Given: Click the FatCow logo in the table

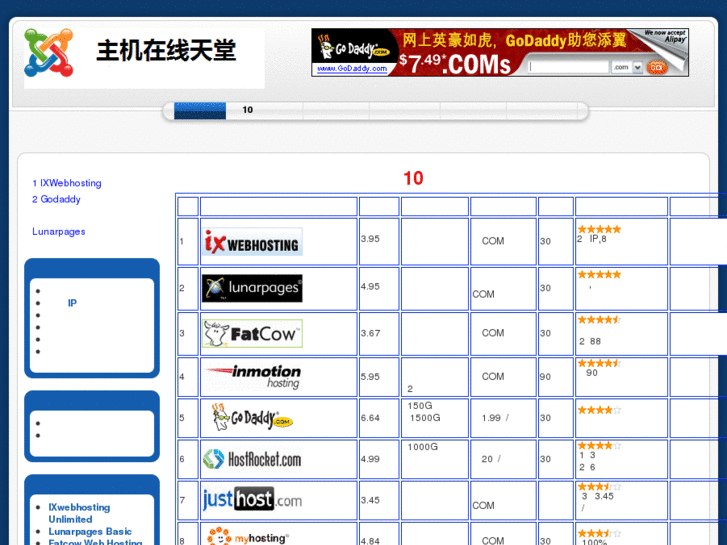Looking at the screenshot, I should (x=252, y=333).
